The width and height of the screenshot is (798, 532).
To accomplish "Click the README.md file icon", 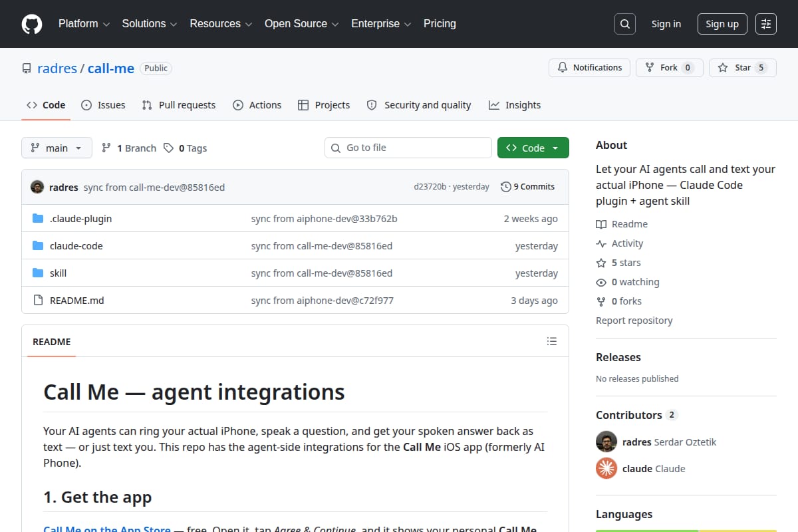I will (38, 301).
